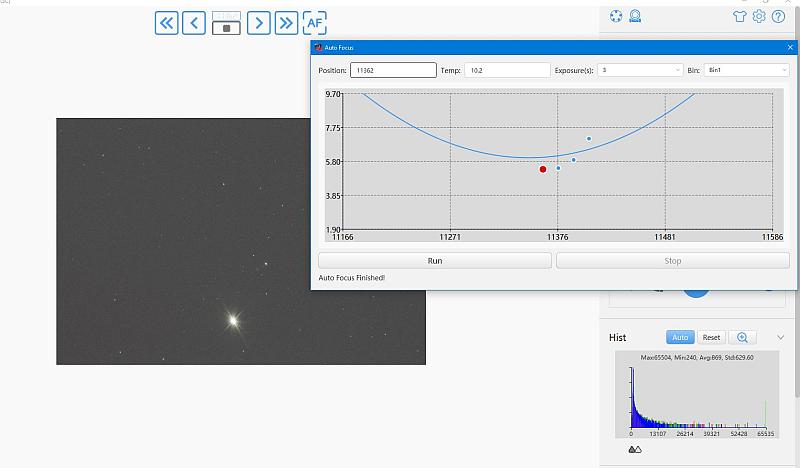The image size is (800, 468).
Task: Open the help question mark icon
Action: (778, 16)
